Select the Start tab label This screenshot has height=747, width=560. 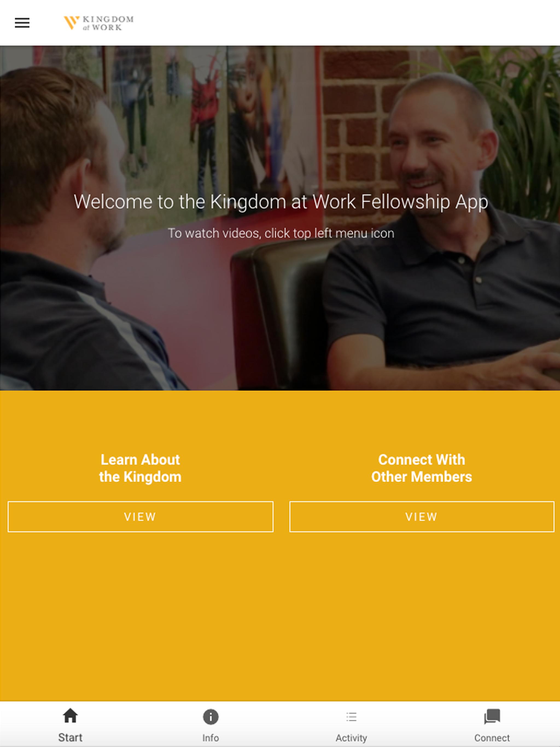point(70,737)
